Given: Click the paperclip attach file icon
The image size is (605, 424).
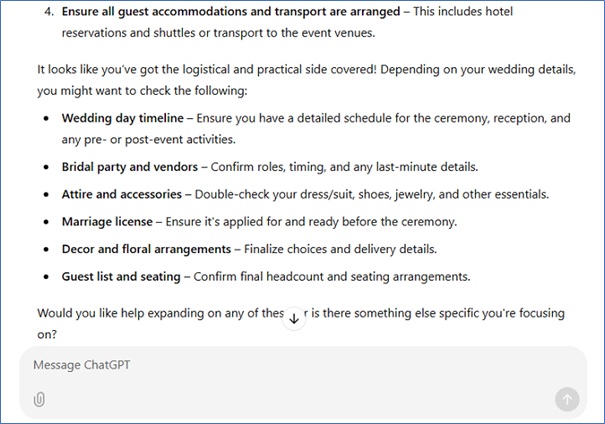Looking at the screenshot, I should (x=39, y=400).
